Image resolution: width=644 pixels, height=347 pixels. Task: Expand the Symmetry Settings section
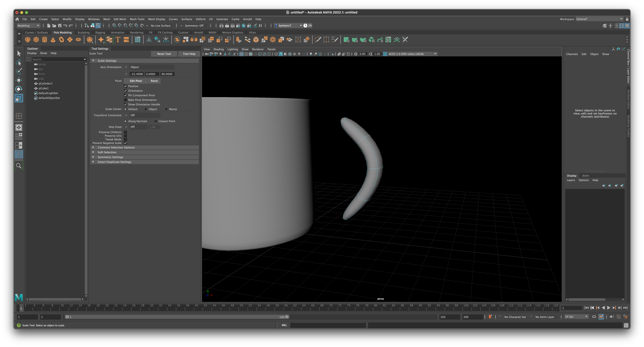[x=144, y=157]
